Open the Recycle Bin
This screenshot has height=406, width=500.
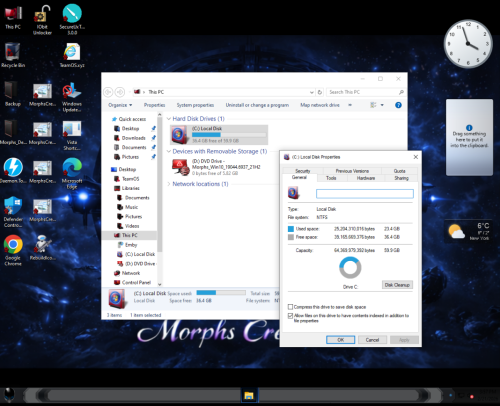pos(13,55)
